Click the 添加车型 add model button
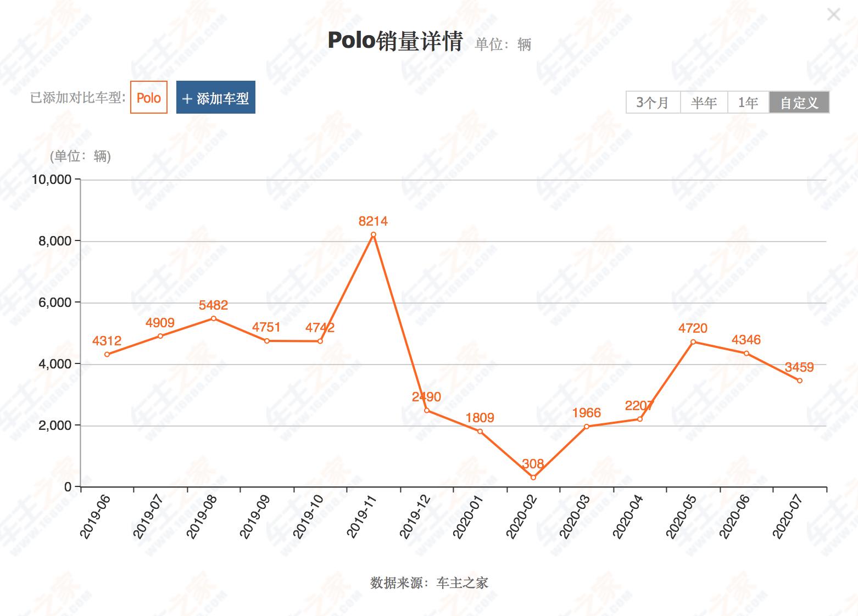The height and width of the screenshot is (616, 858). pos(215,98)
